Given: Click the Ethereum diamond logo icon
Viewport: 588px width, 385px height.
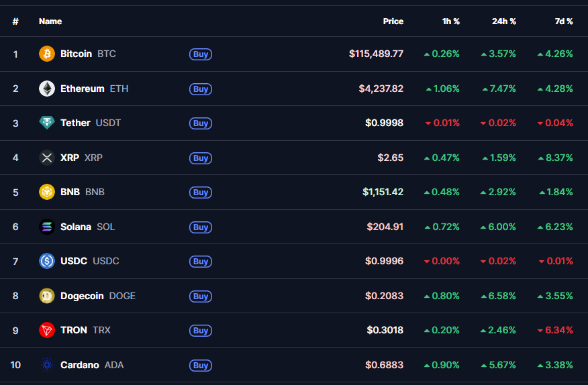Looking at the screenshot, I should pos(47,89).
